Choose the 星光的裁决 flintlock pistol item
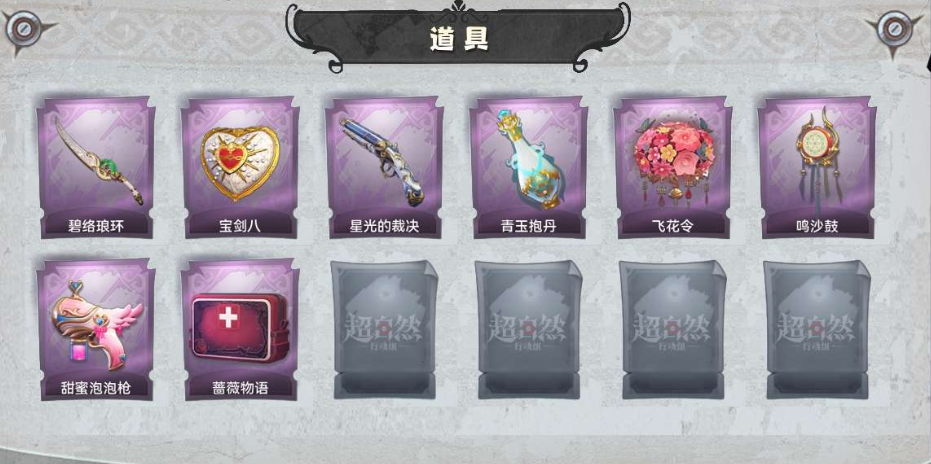Viewport: 931px width, 464px height. (384, 168)
